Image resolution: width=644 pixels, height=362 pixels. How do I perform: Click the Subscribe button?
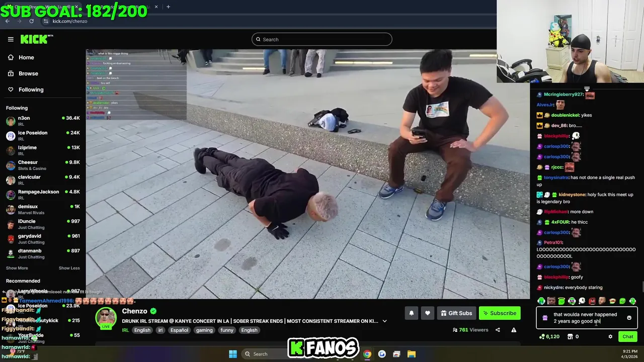[x=500, y=313]
